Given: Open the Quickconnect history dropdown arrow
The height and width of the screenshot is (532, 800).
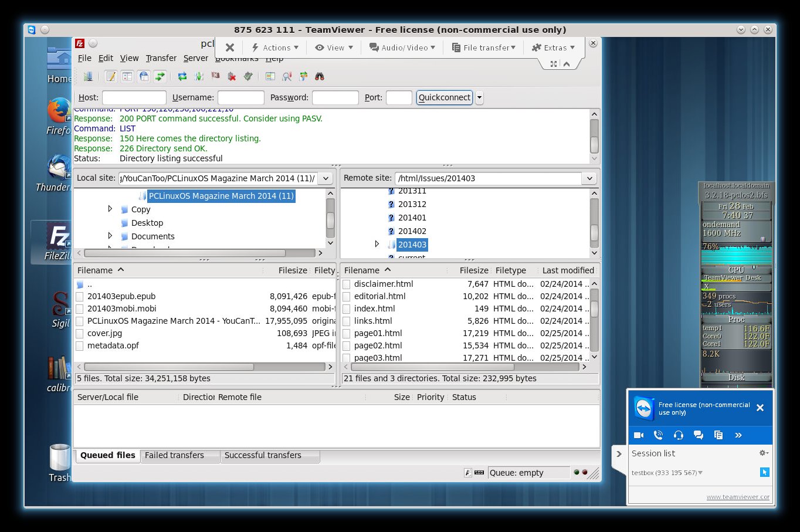Looking at the screenshot, I should pyautogui.click(x=479, y=97).
